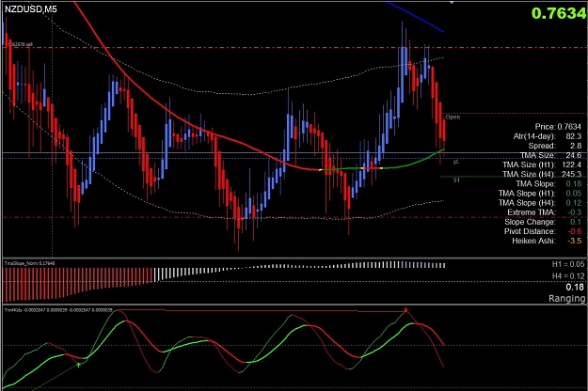Click the 'TMA Slope (H1): 0.05' readout

click(x=540, y=194)
